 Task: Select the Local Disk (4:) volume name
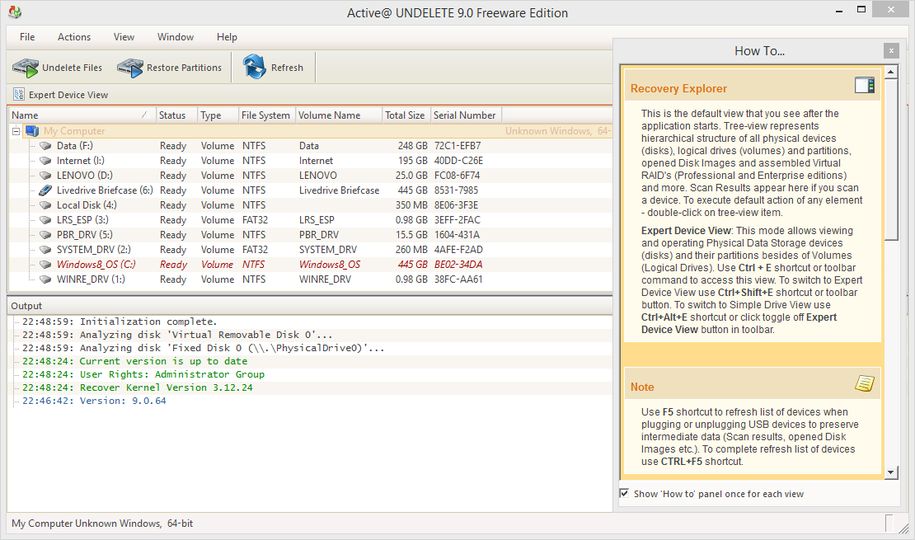pyautogui.click(x=86, y=205)
